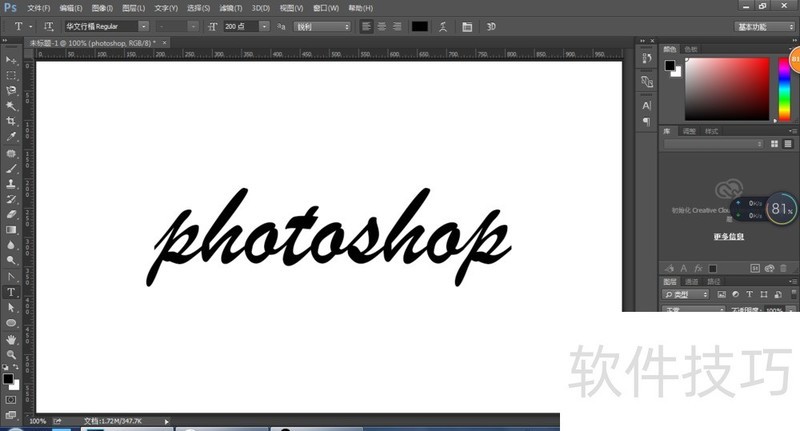Toggle Quick Mask mode in toolbox
The height and width of the screenshot is (431, 800).
click(x=11, y=400)
